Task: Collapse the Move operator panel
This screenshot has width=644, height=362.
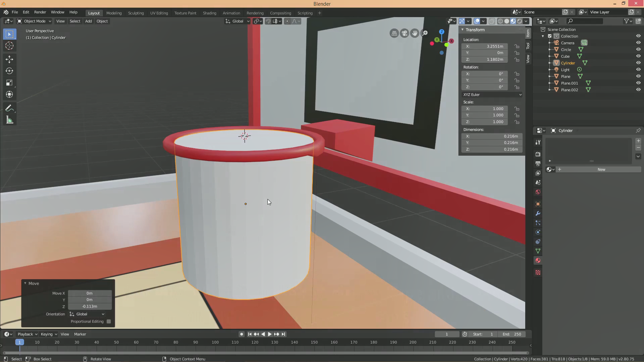Action: (25, 283)
